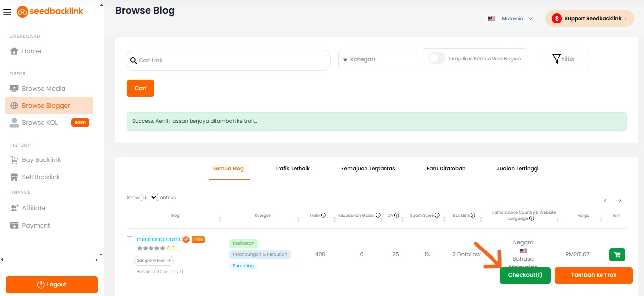Click the Trafik info icon
644x296 pixels.
(323, 215)
